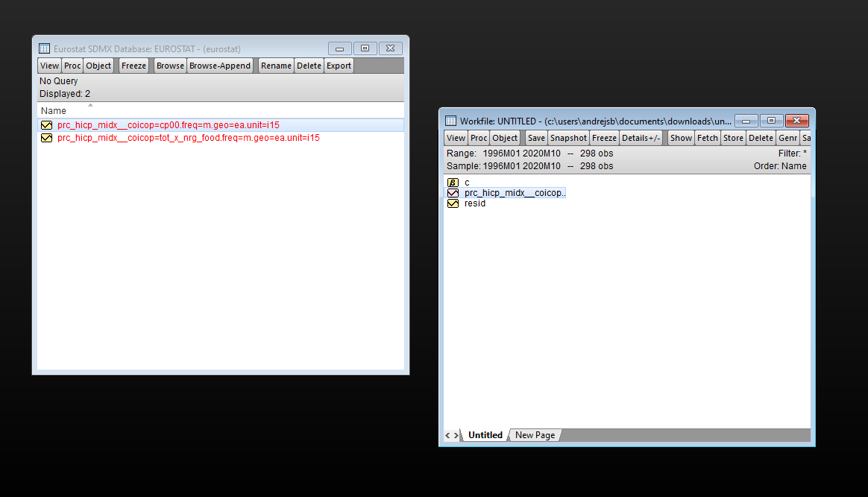The image size is (868, 497).
Task: Open the View menu in database window
Action: (x=49, y=66)
